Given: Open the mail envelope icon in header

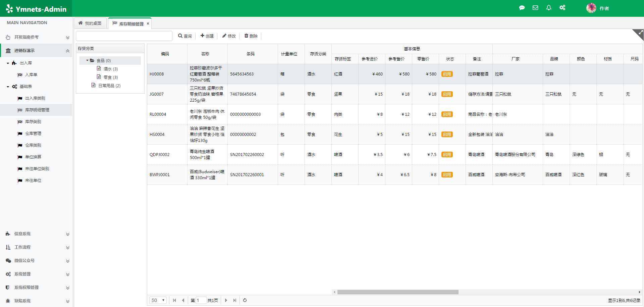Looking at the screenshot, I should 535,8.
